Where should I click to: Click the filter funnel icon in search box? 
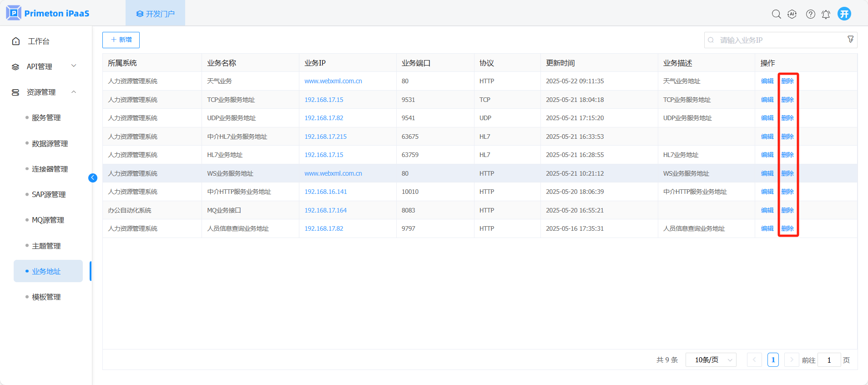pyautogui.click(x=850, y=40)
